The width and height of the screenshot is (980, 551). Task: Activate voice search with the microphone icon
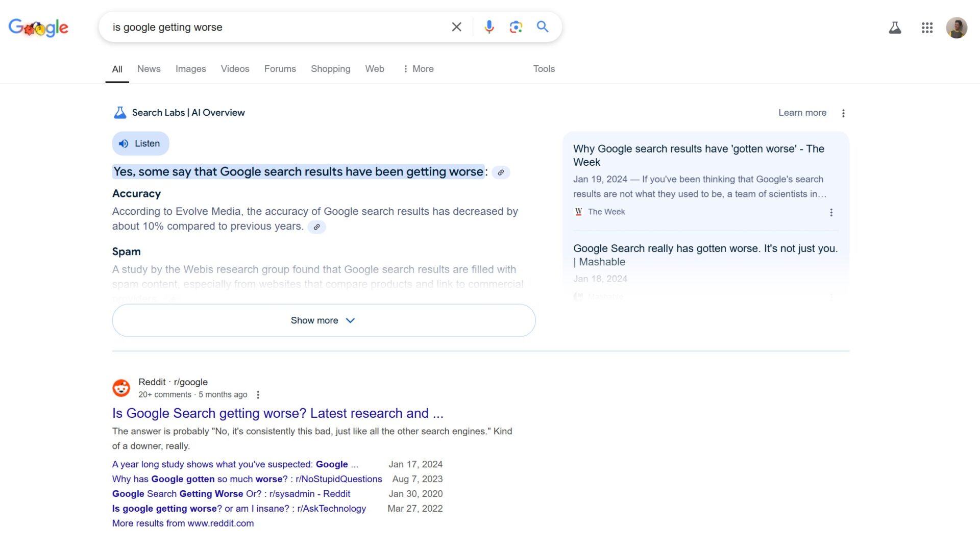point(489,27)
